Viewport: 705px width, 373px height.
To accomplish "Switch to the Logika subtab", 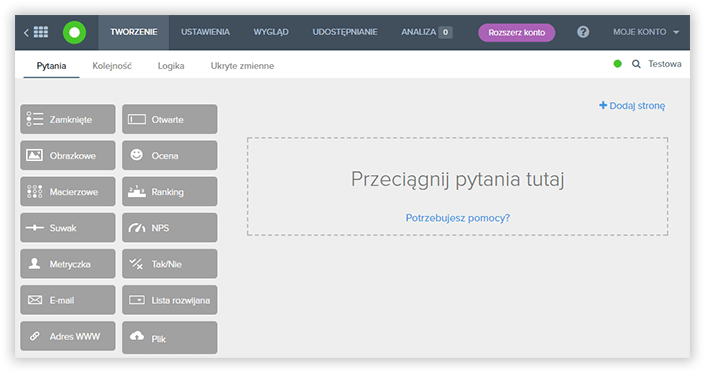I will click(171, 66).
